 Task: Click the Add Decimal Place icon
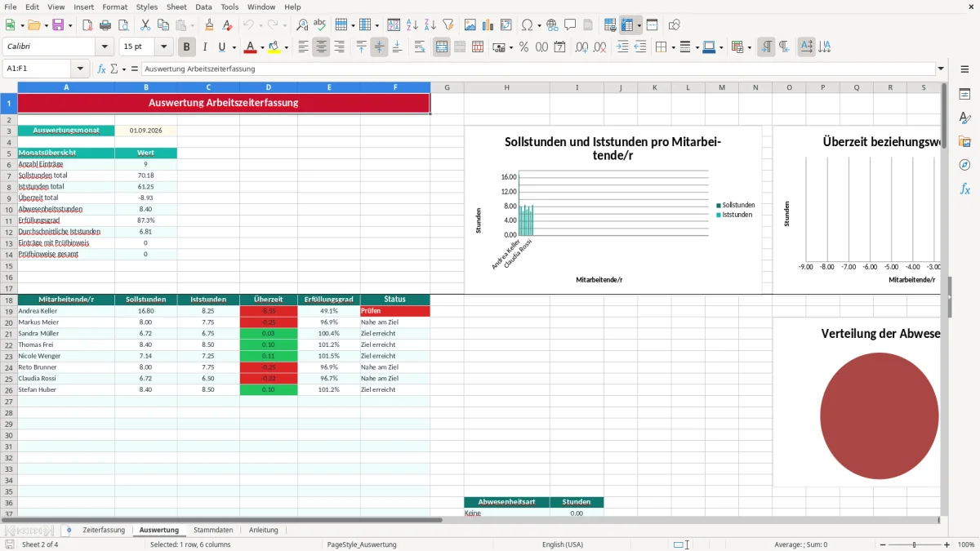pyautogui.click(x=582, y=47)
